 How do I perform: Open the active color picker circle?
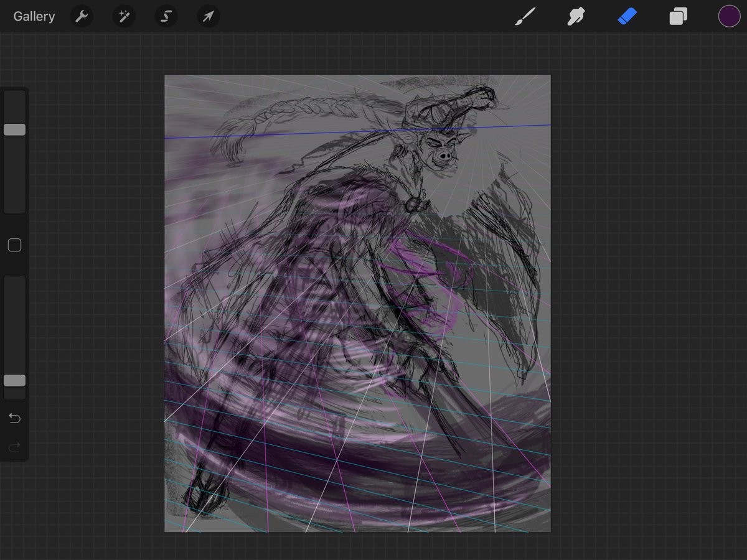[729, 16]
